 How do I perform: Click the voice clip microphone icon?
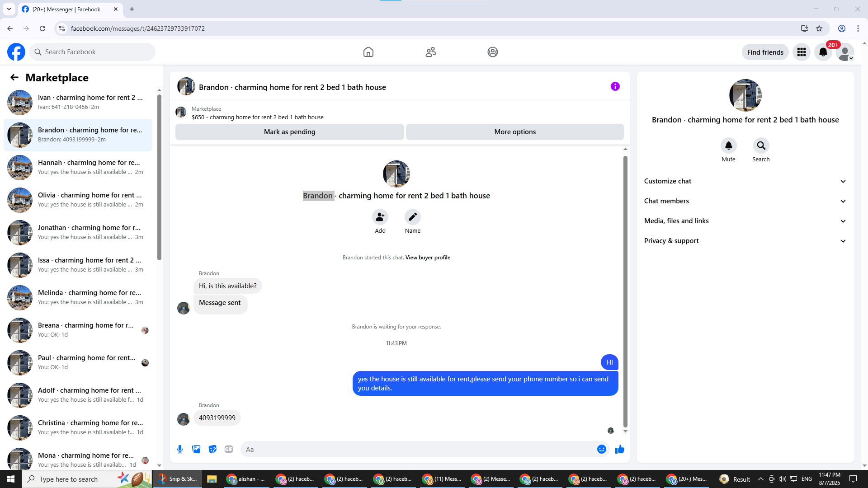click(180, 449)
